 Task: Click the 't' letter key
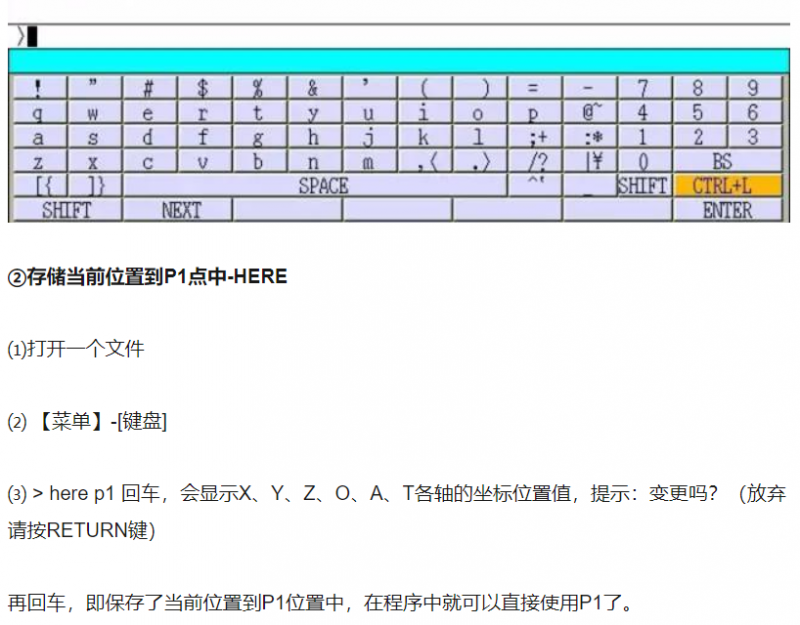pos(260,112)
